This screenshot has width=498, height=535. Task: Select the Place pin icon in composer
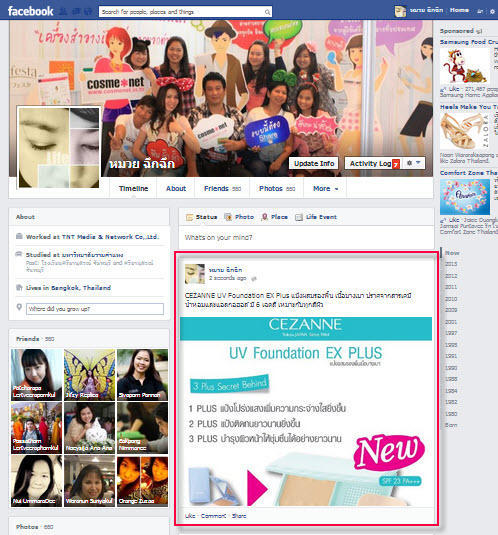click(x=264, y=217)
